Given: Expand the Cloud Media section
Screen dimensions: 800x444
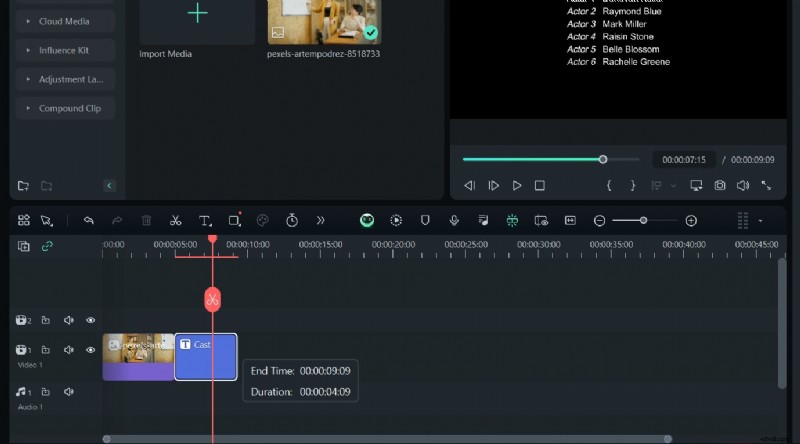Looking at the screenshot, I should click(x=64, y=21).
